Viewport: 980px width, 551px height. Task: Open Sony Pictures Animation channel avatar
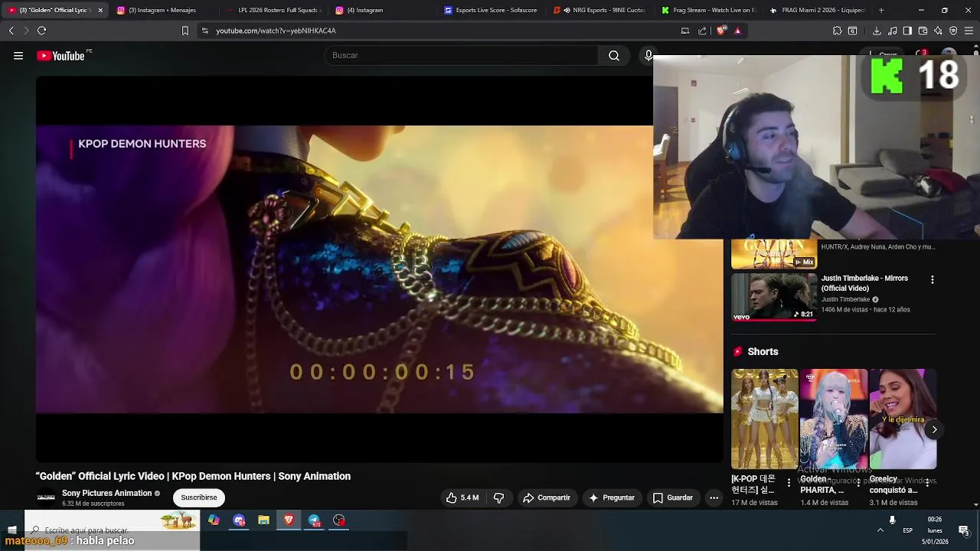coord(46,497)
